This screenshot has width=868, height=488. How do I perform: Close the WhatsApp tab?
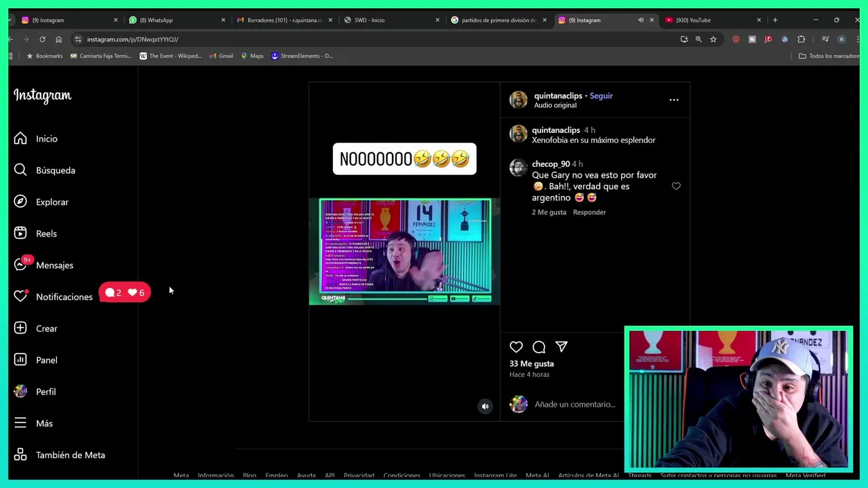click(223, 20)
